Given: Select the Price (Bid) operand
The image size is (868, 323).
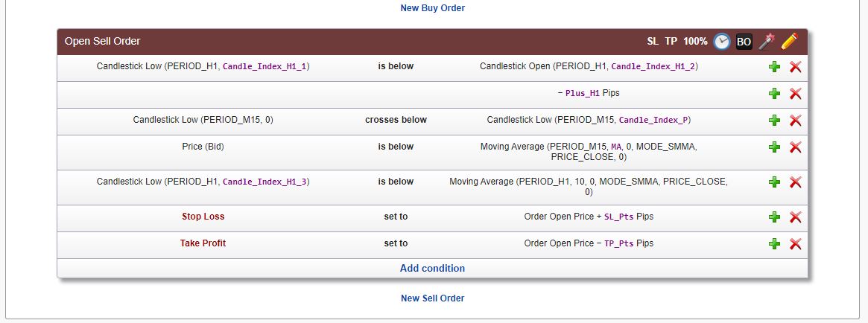Looking at the screenshot, I should (x=203, y=147).
